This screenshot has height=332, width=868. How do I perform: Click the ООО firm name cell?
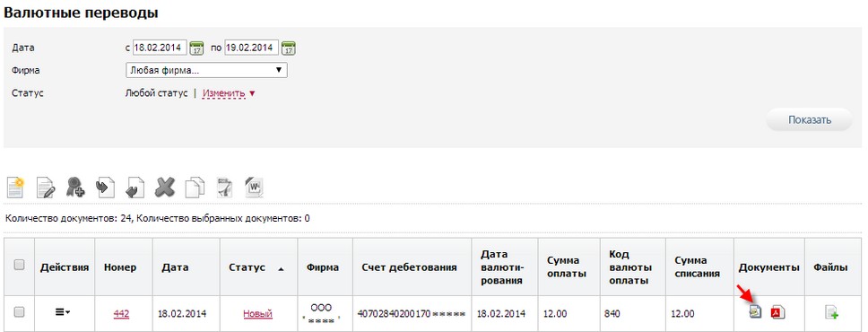click(x=322, y=314)
